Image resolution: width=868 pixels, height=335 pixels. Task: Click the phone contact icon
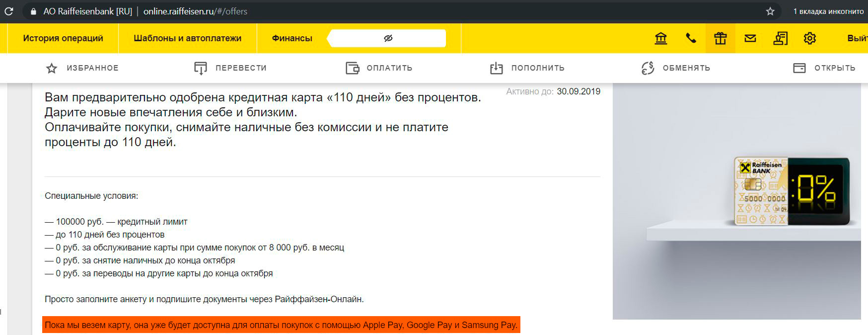(691, 38)
